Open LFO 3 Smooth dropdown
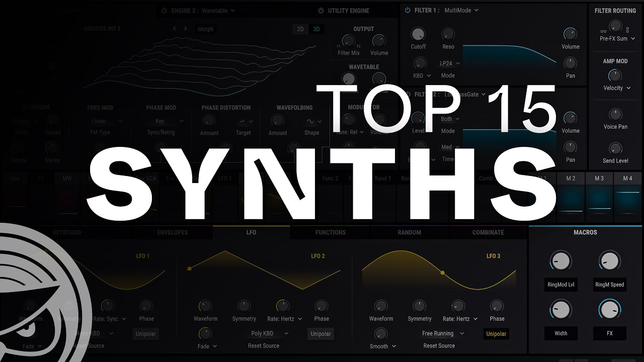The width and height of the screenshot is (644, 362). point(383,346)
